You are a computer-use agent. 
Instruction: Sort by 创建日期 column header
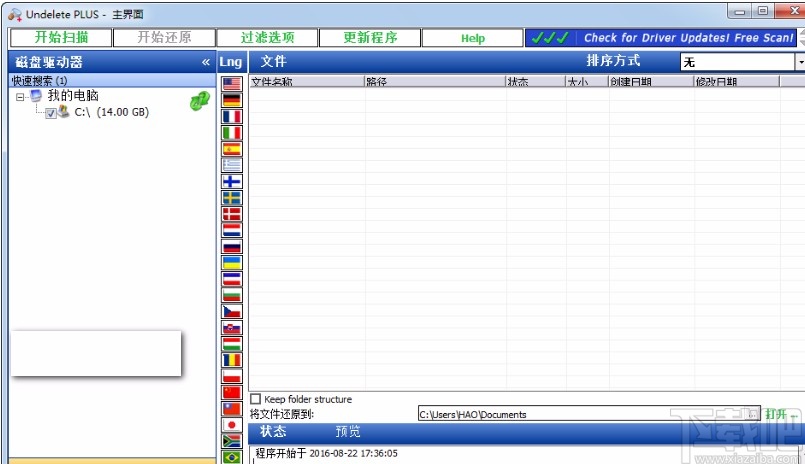tap(651, 82)
